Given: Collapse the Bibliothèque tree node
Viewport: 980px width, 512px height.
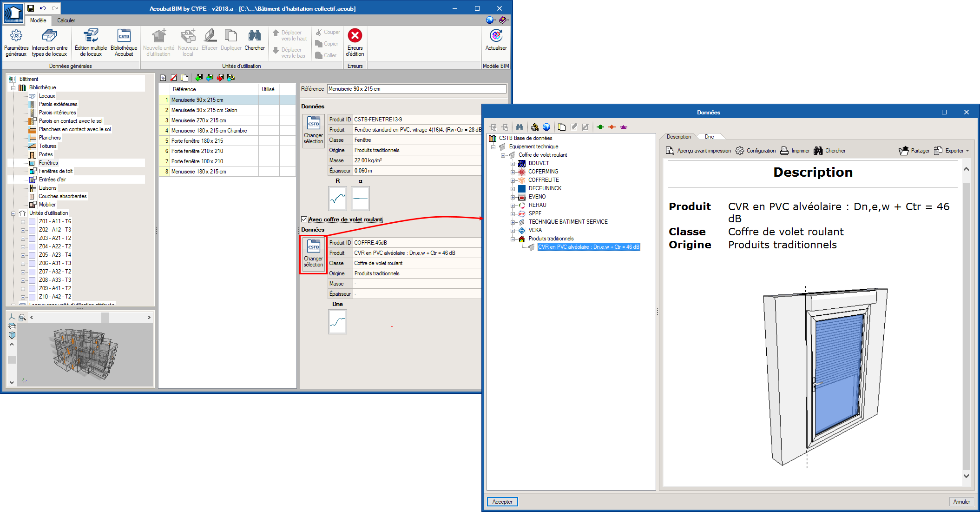Looking at the screenshot, I should click(x=13, y=87).
